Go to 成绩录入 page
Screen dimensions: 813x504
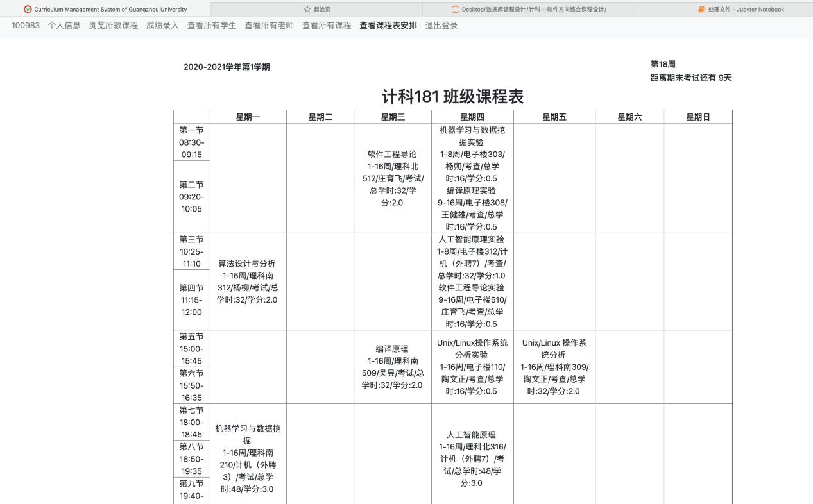tap(163, 26)
